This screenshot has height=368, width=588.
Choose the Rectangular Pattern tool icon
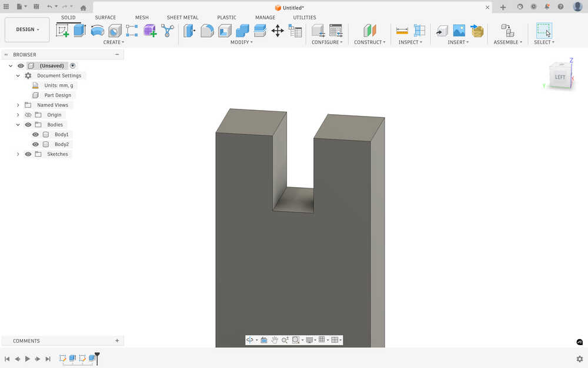[132, 31]
